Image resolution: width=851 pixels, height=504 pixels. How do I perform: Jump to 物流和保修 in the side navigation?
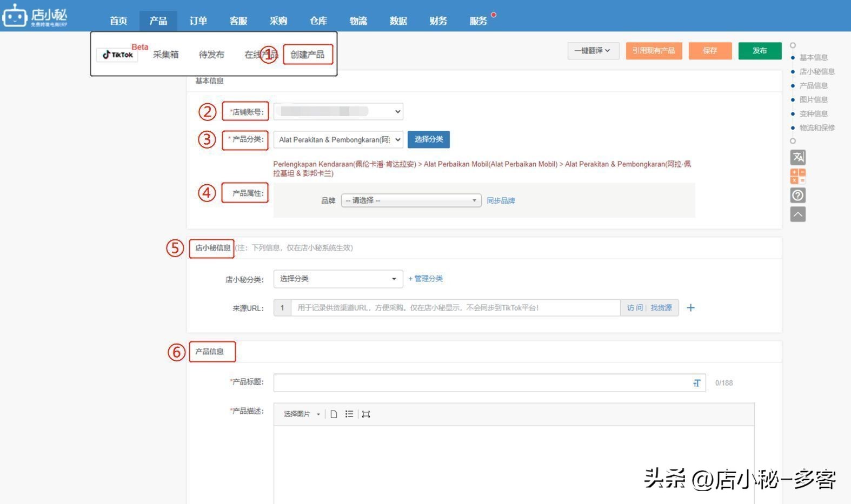[817, 127]
